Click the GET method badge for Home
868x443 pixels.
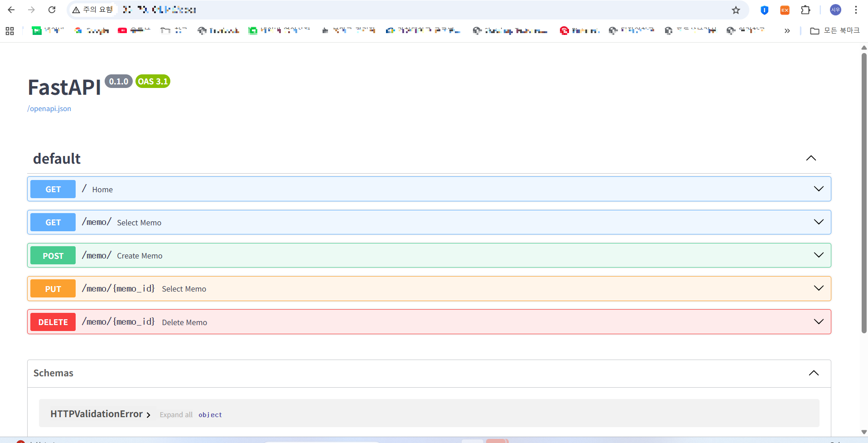click(53, 189)
